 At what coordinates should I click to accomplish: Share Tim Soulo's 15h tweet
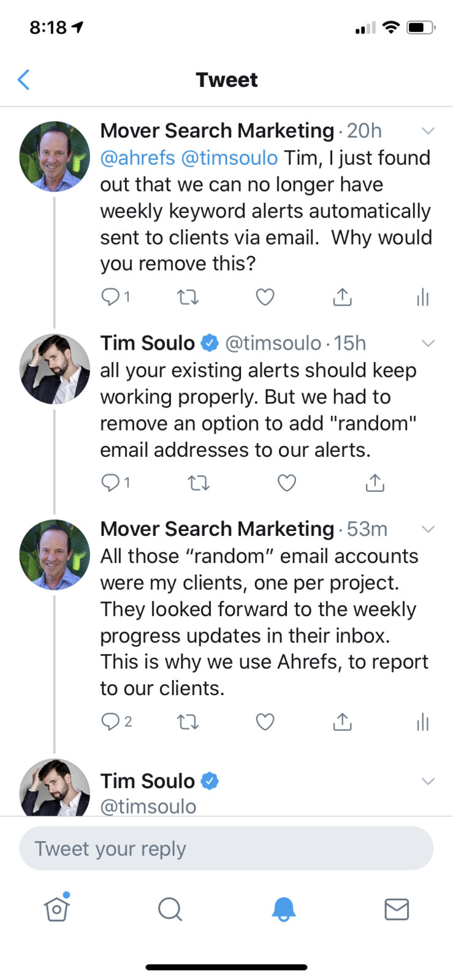[375, 483]
